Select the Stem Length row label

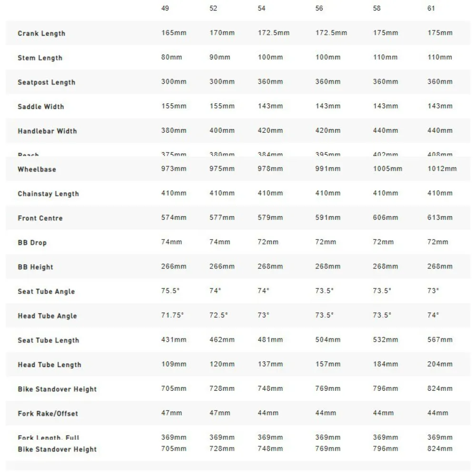pos(40,58)
